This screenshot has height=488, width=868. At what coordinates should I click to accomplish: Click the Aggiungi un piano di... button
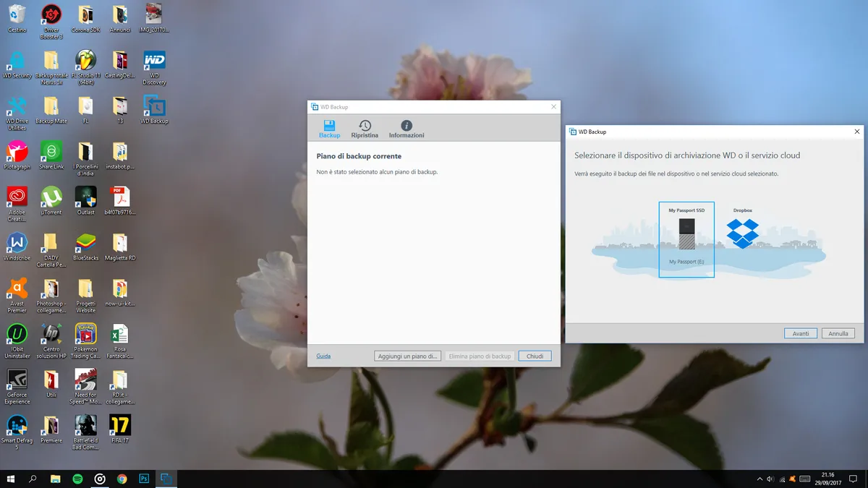[x=408, y=356]
